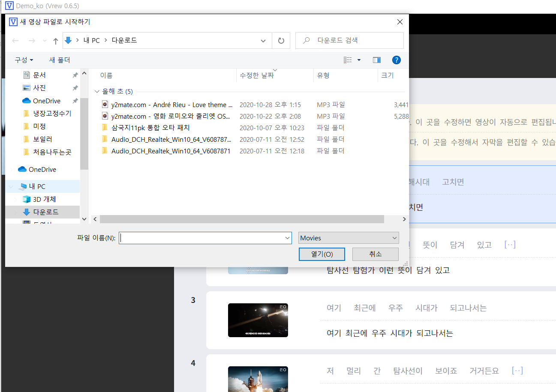Click the dark space thumbnail of clip 3 in Vrew

pyautogui.click(x=258, y=320)
